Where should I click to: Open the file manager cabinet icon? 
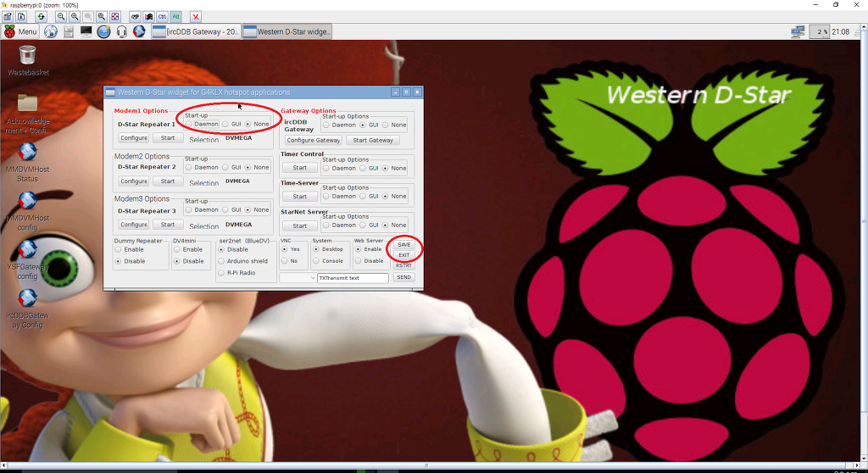(x=68, y=31)
